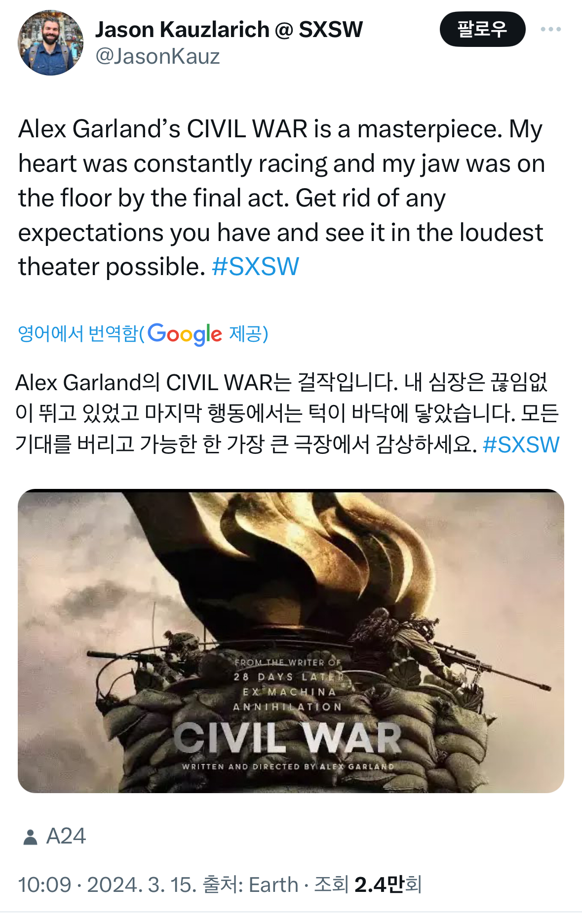The width and height of the screenshot is (582, 924).
Task: Open #SXSW hashtag in the Korean translation
Action: [x=521, y=444]
